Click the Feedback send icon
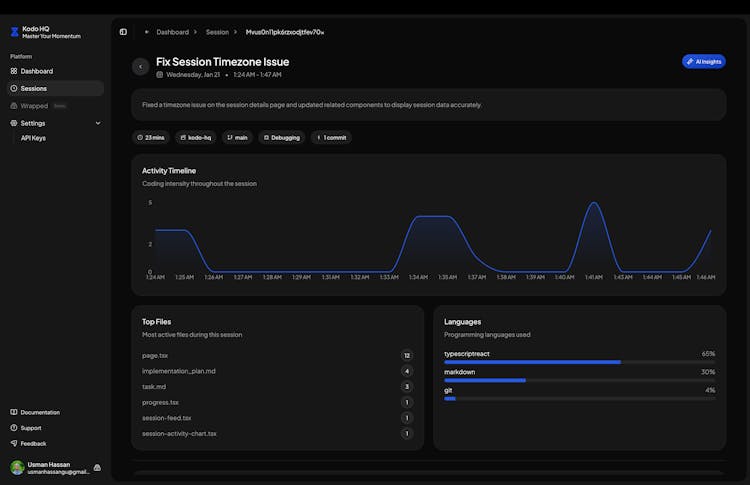This screenshot has width=750, height=485. click(14, 443)
